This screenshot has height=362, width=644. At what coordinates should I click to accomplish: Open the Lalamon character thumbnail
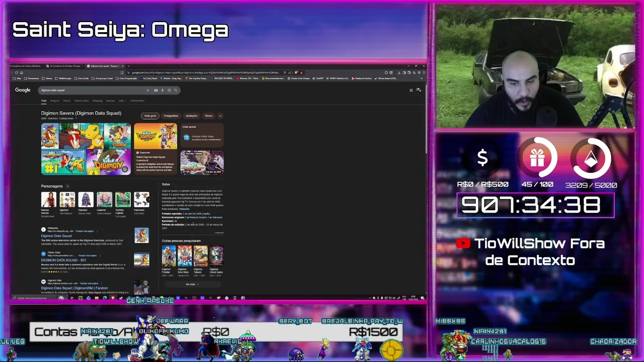(x=104, y=200)
